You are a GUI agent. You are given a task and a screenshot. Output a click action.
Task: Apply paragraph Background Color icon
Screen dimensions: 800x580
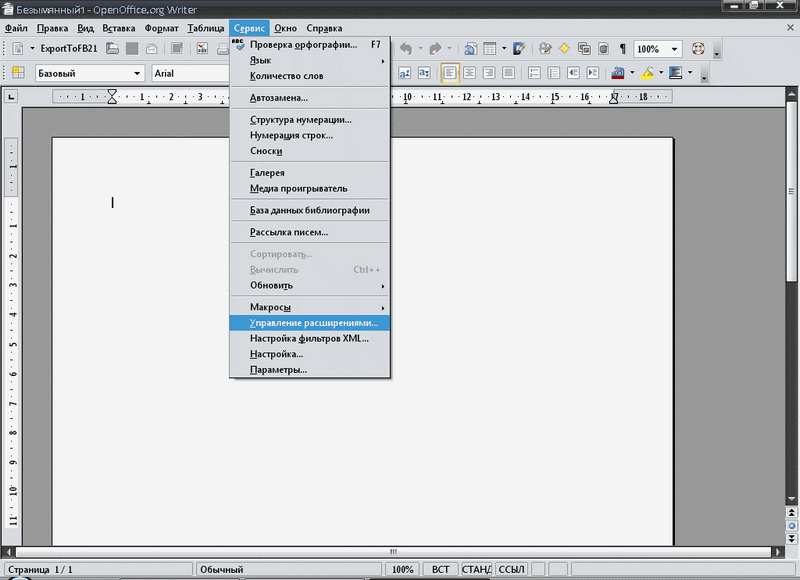676,73
